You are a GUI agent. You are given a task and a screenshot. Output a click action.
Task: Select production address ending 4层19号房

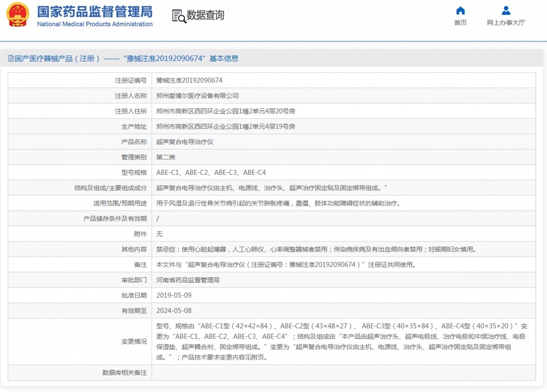point(226,127)
